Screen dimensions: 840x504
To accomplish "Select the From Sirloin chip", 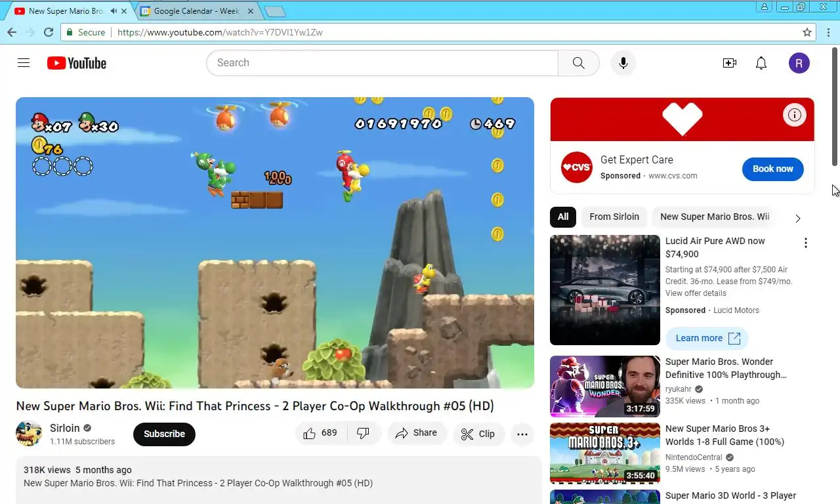I will pos(614,217).
